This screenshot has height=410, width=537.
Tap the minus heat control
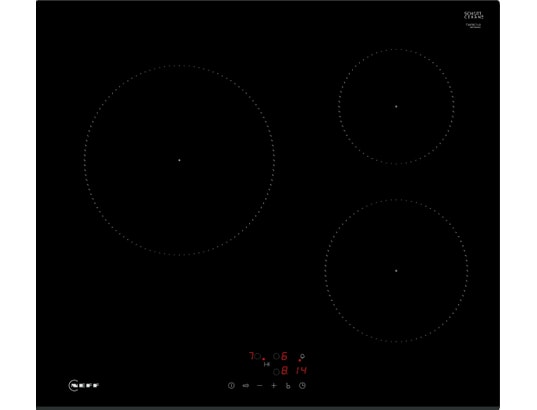tap(260, 386)
